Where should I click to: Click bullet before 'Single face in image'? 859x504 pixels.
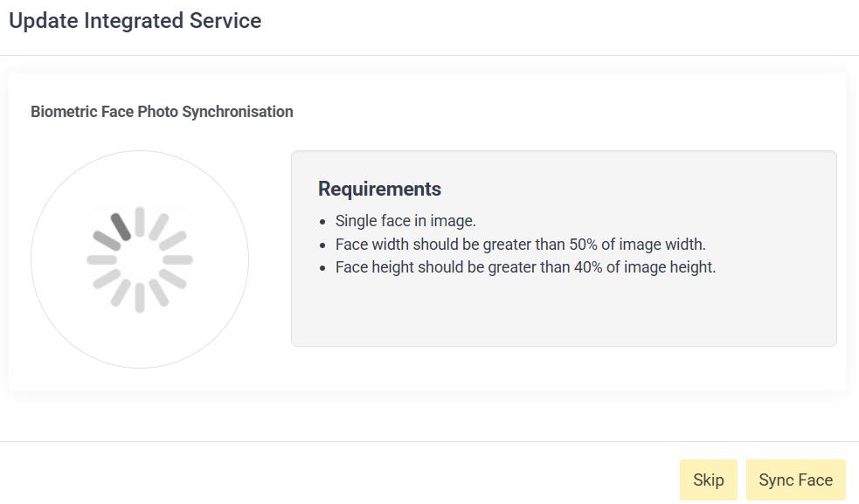(323, 222)
